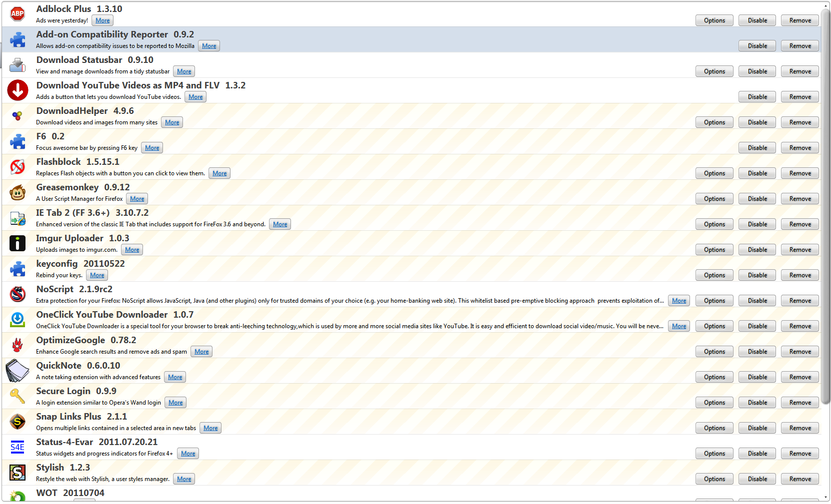Click the Adblock Plus ABP icon
This screenshot has width=831, height=504.
point(17,14)
